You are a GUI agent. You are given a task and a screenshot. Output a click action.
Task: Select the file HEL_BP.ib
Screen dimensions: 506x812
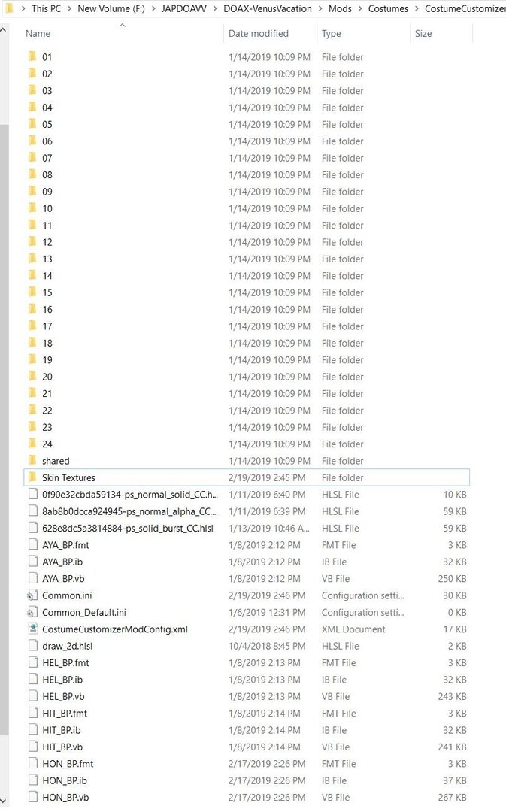(62, 680)
